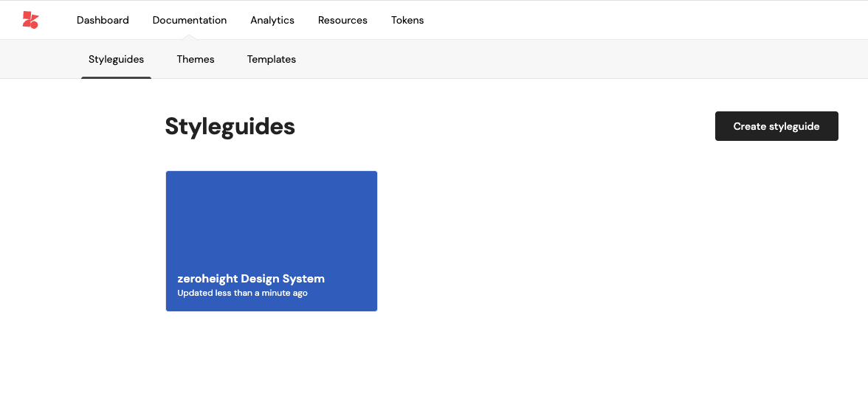Switch to the Themes tab
This screenshot has height=399, width=868.
[x=196, y=59]
